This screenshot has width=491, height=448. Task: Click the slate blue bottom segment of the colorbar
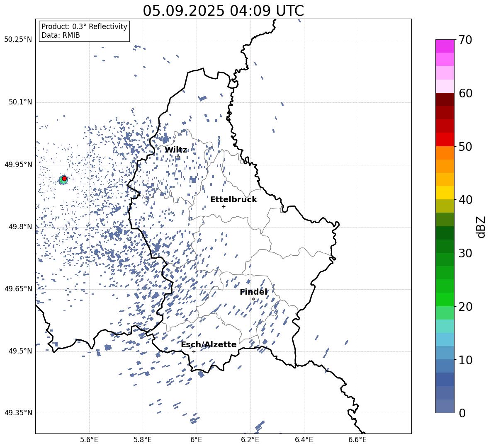point(445,406)
